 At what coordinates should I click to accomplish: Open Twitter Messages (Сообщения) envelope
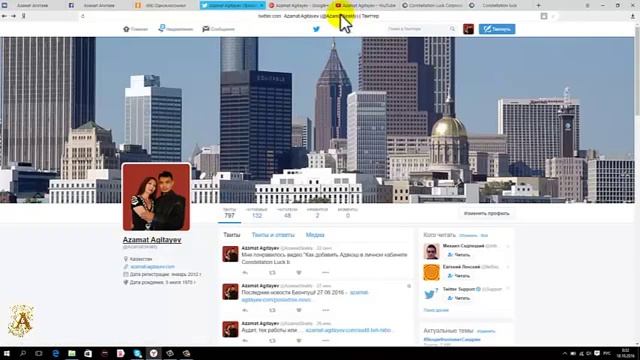point(218,29)
